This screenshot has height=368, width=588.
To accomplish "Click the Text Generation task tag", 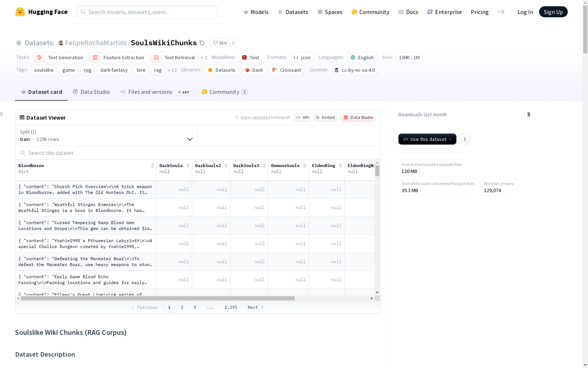I will pos(60,57).
